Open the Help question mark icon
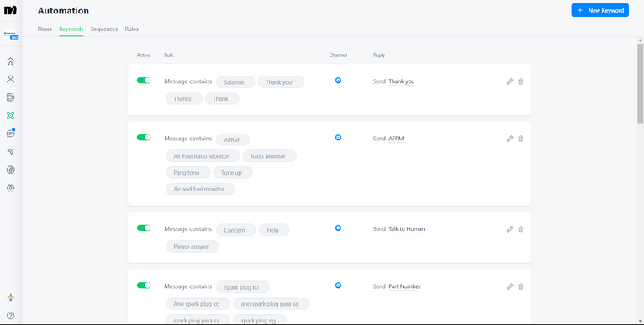This screenshot has width=644, height=325. point(11,315)
